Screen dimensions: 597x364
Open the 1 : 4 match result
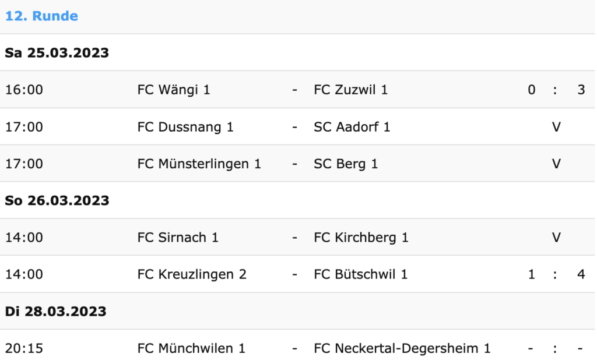[556, 274]
